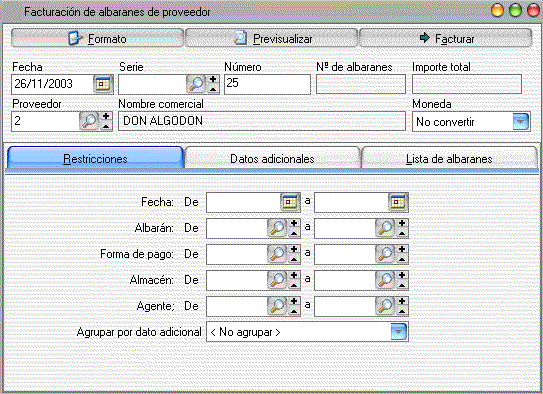
Task: Open calendar for Fecha 'a' end restriction
Action: [398, 202]
